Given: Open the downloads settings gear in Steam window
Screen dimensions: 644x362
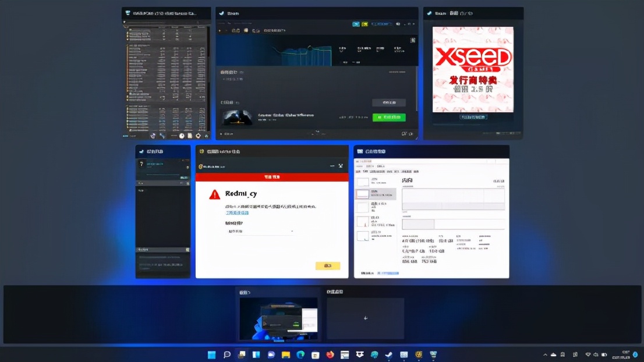Looking at the screenshot, I should pos(413,40).
